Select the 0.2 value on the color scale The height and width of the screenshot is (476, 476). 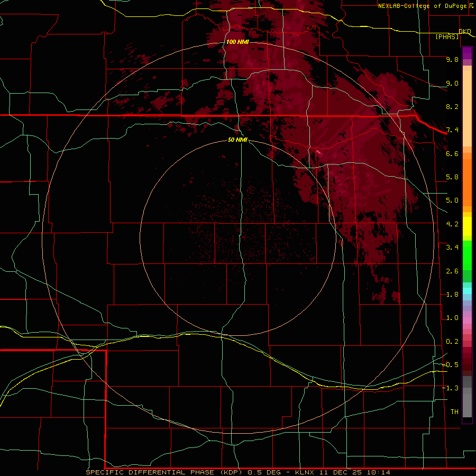452,342
